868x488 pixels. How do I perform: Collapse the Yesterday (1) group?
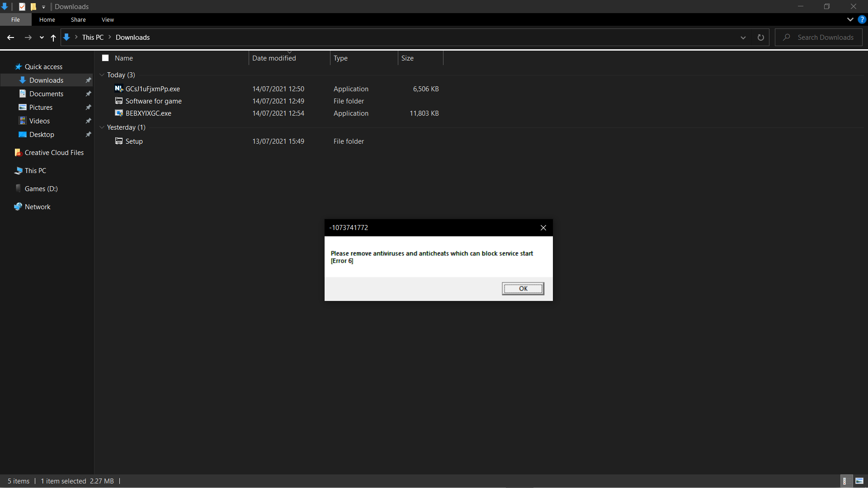102,127
